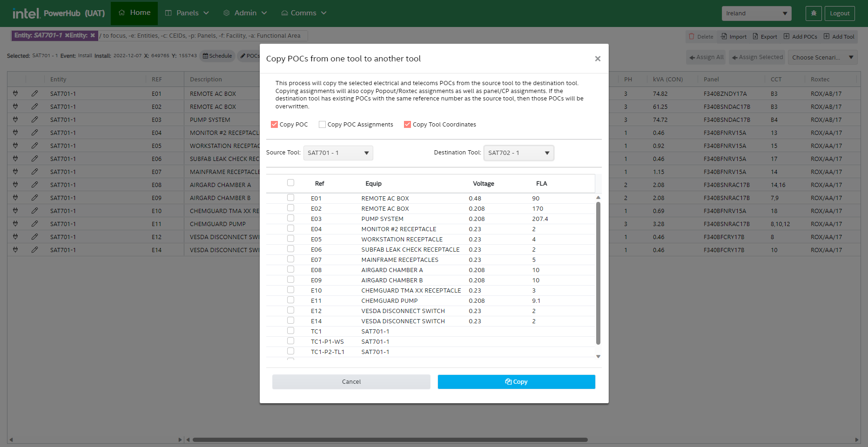Image resolution: width=868 pixels, height=447 pixels.
Task: Close the Copy POCs dialog
Action: pyautogui.click(x=598, y=59)
